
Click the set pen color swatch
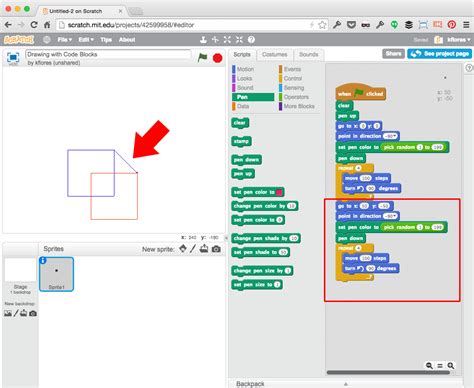pos(279,192)
